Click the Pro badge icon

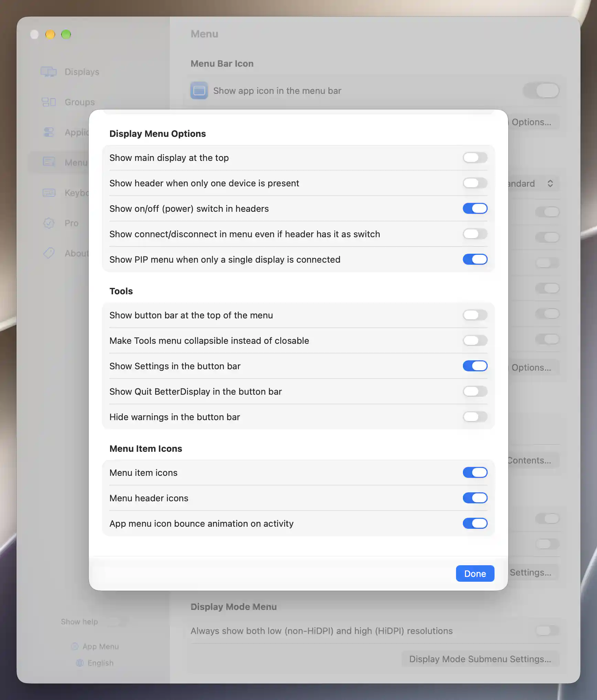(49, 223)
